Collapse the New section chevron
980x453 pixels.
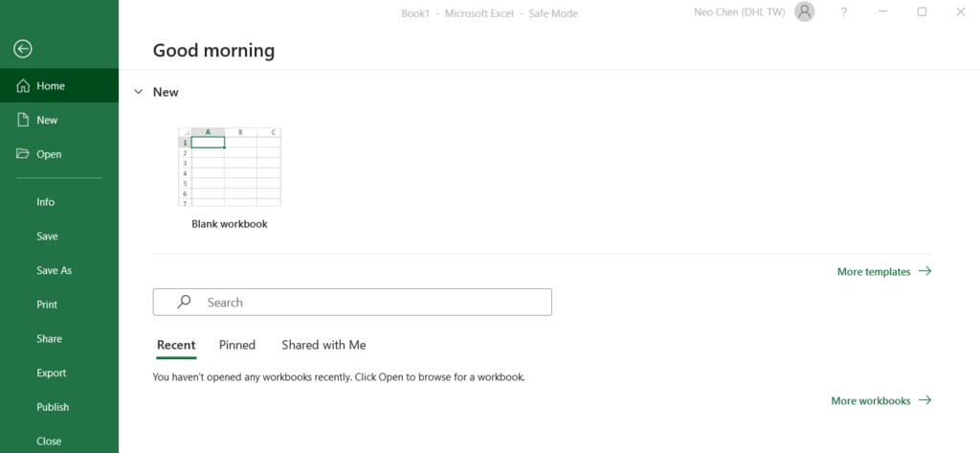pyautogui.click(x=139, y=92)
